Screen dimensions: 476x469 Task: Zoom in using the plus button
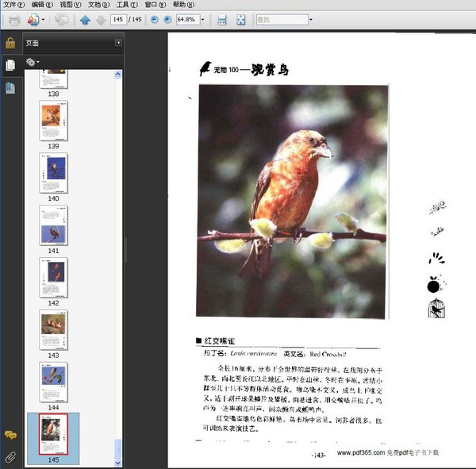167,20
